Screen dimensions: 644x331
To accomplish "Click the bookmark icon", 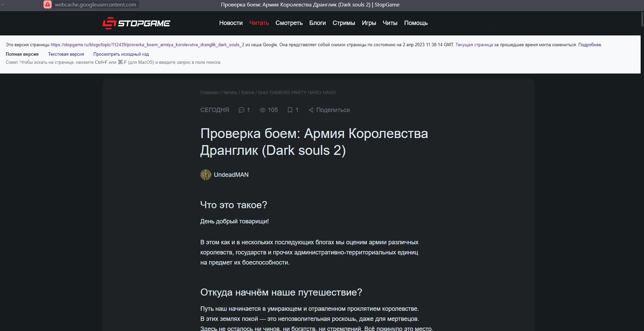I will (x=290, y=110).
